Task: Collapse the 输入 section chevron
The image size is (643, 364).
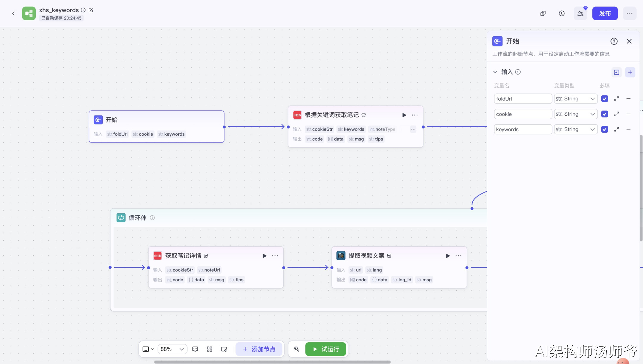Action: 495,72
